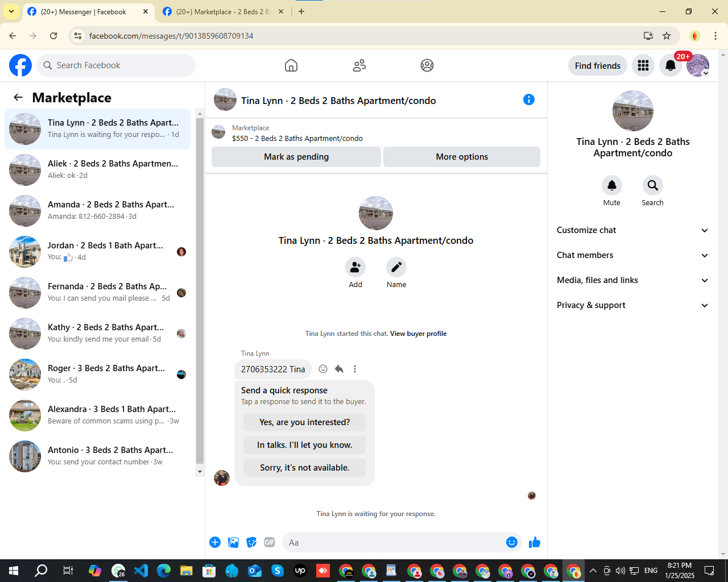
Task: Open the Friends icon in top navigation
Action: coord(359,65)
